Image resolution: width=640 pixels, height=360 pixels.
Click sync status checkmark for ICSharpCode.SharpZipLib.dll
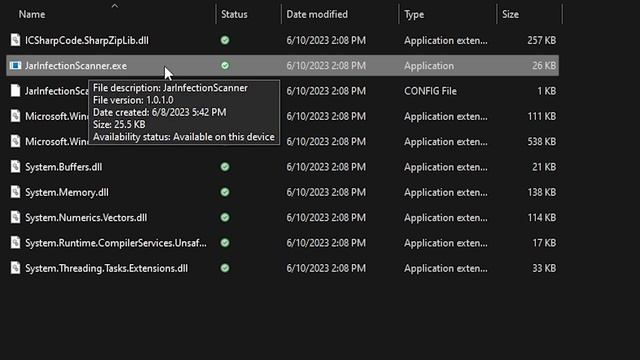point(225,40)
